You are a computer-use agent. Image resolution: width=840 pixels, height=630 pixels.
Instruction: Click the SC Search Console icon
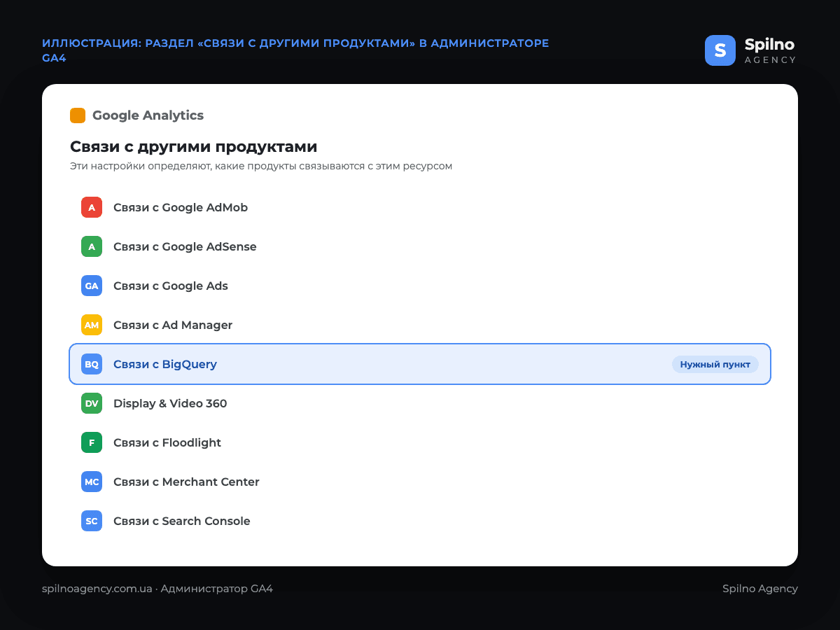click(x=92, y=521)
